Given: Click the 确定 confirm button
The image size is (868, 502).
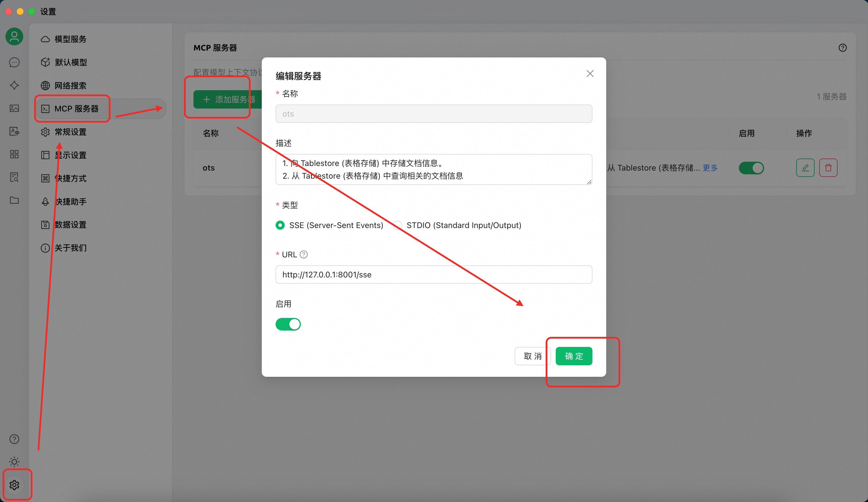Looking at the screenshot, I should [x=573, y=356].
